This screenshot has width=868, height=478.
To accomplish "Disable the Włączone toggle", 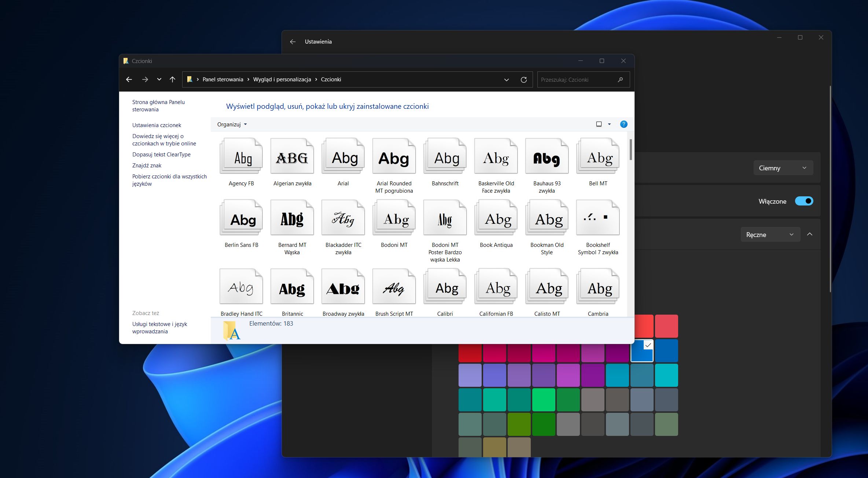I will pyautogui.click(x=804, y=201).
